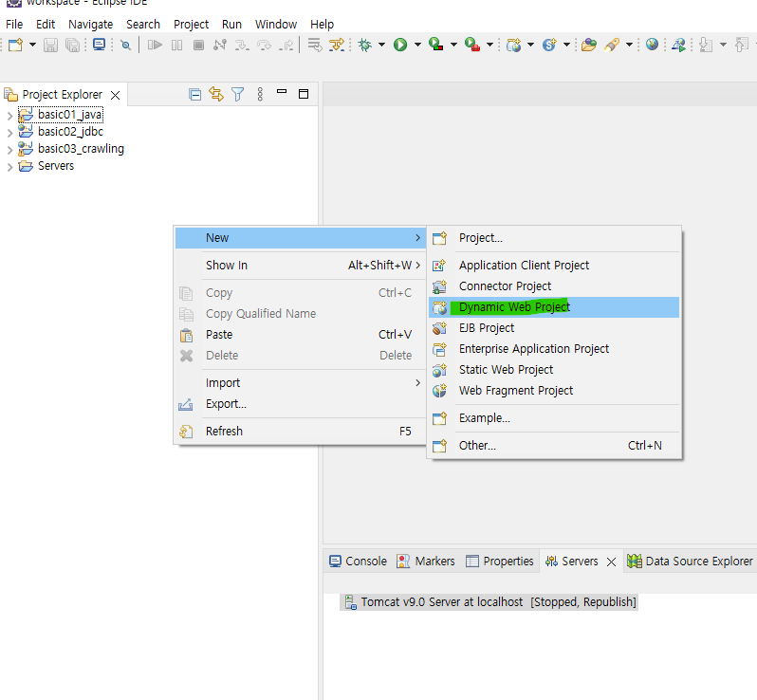Expand the Servers folder in Project Explorer

click(9, 167)
